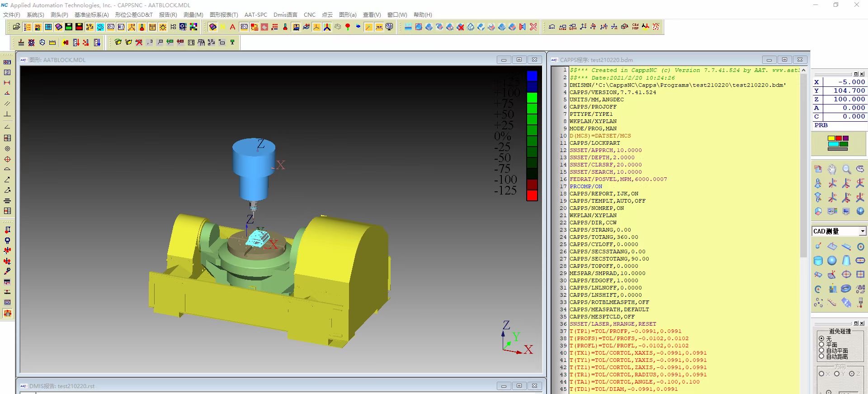Select the 自动平面 radio button
868x394 pixels.
[821, 351]
